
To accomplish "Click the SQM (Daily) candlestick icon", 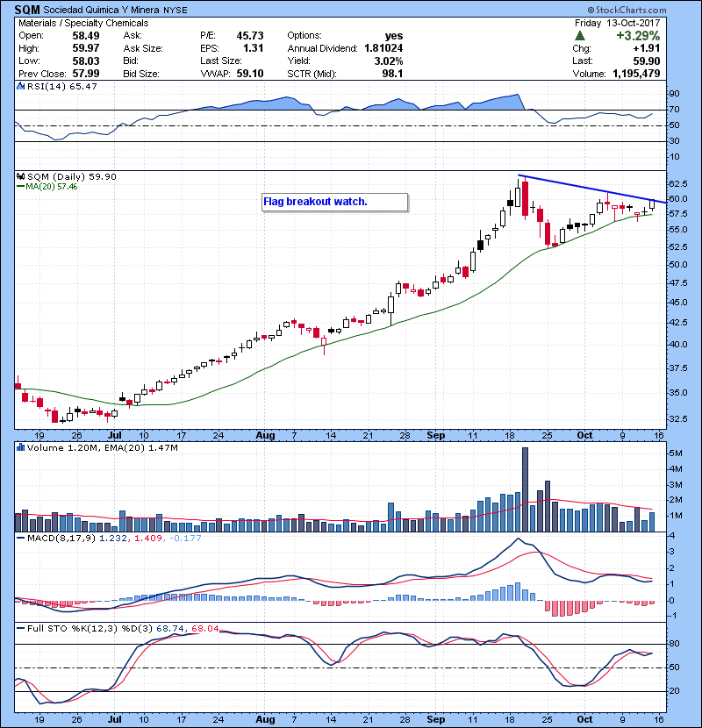I will coord(20,176).
